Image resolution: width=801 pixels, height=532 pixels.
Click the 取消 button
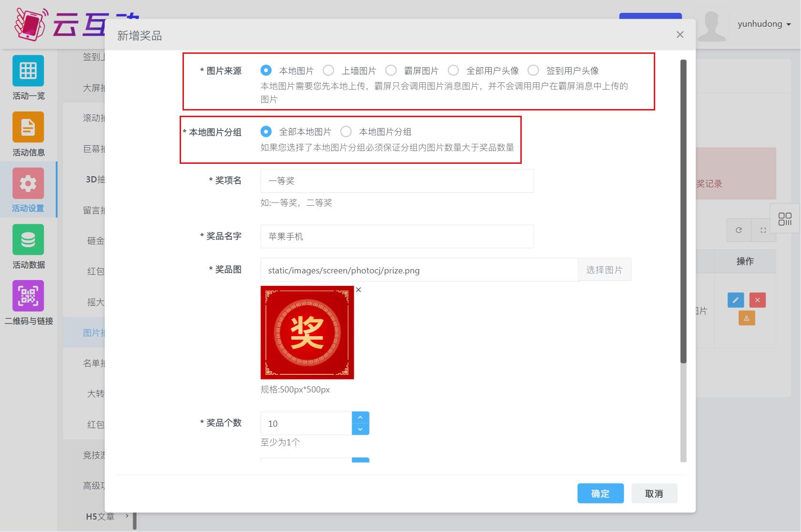pos(654,493)
